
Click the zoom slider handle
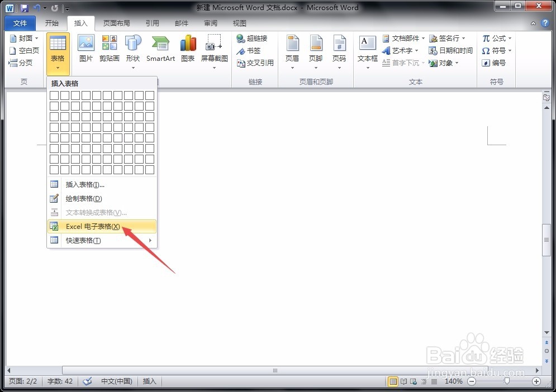507,381
